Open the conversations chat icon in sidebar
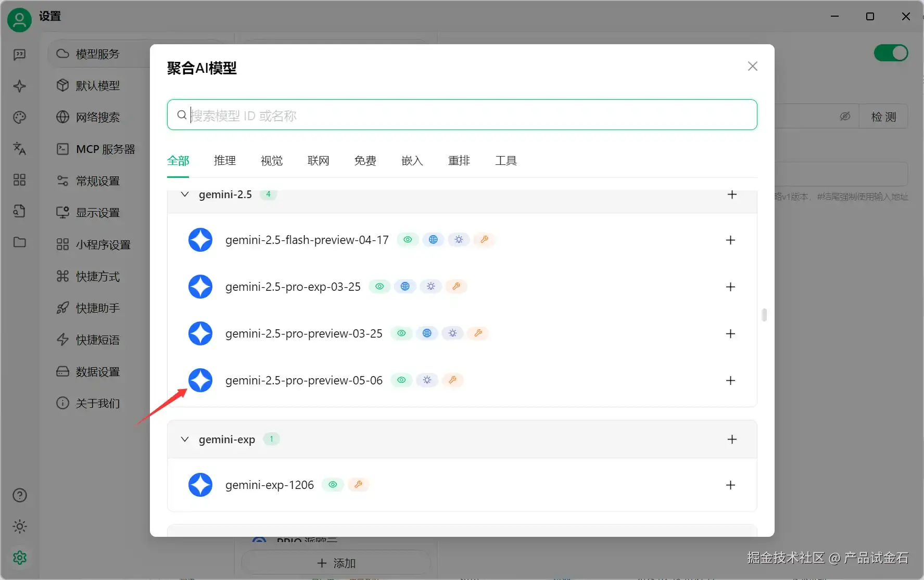This screenshot has height=580, width=924. (19, 55)
